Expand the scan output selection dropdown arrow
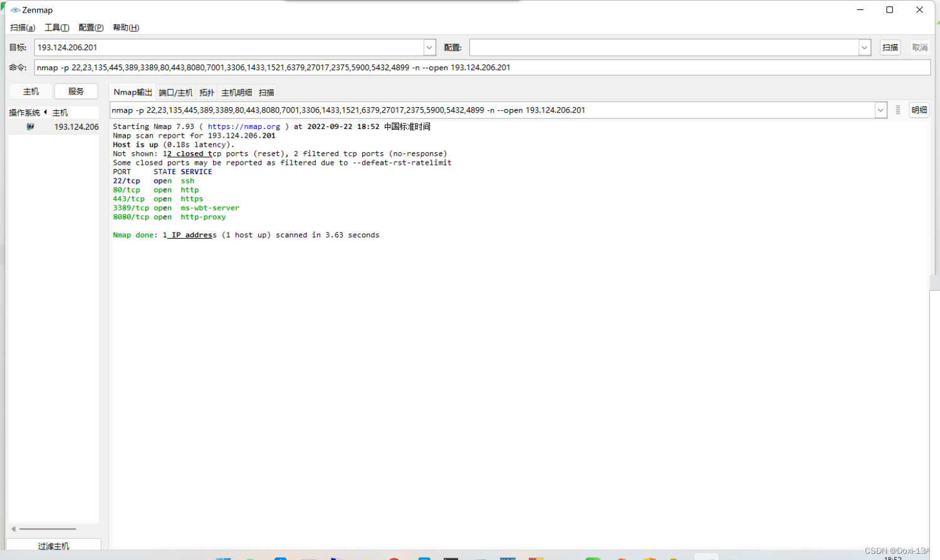Image resolution: width=940 pixels, height=560 pixels. tap(880, 110)
